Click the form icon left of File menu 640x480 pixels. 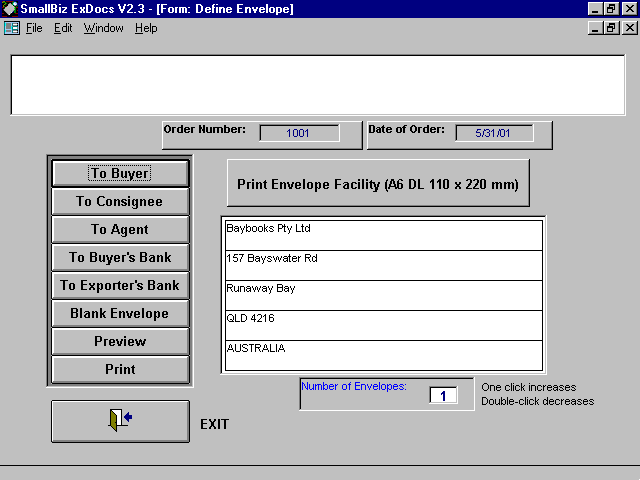pos(12,28)
